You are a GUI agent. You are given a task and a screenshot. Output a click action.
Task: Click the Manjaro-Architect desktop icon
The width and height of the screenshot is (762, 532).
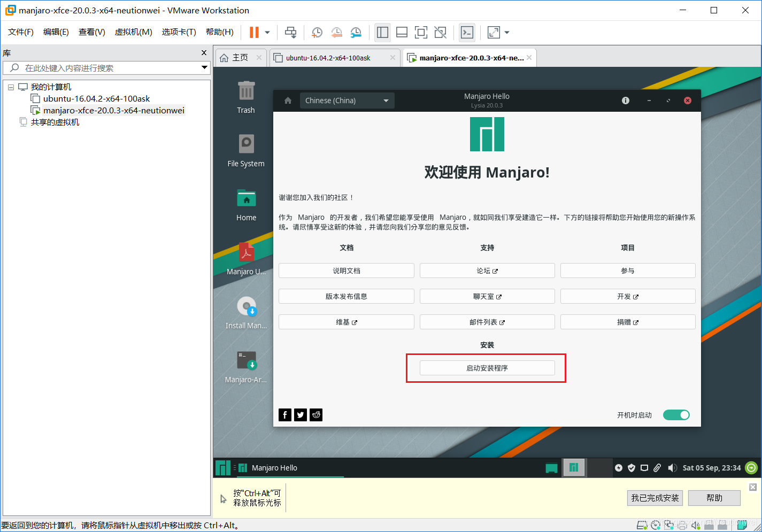click(x=246, y=367)
